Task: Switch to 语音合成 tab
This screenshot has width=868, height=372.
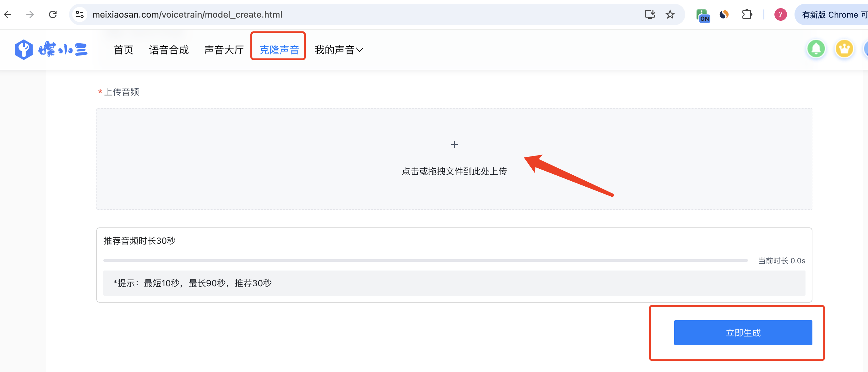Action: click(x=168, y=50)
